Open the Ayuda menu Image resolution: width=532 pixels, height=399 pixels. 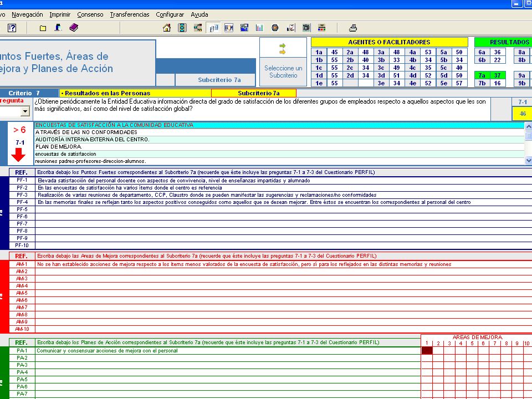pyautogui.click(x=199, y=14)
